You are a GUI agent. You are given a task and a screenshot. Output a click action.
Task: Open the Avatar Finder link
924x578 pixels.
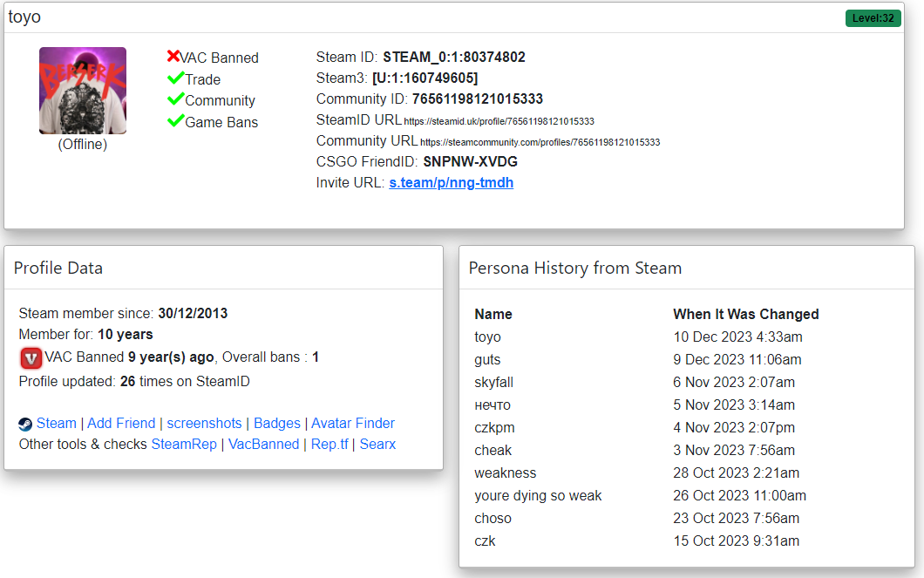[353, 424]
